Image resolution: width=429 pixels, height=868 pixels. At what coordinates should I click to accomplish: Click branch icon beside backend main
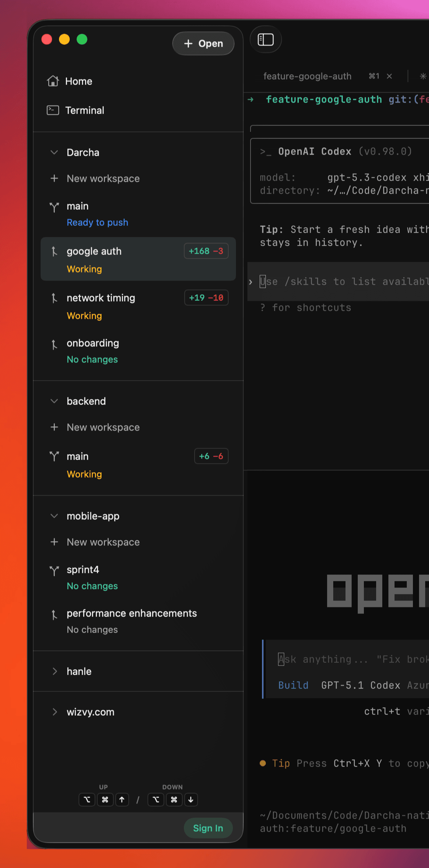click(x=54, y=456)
